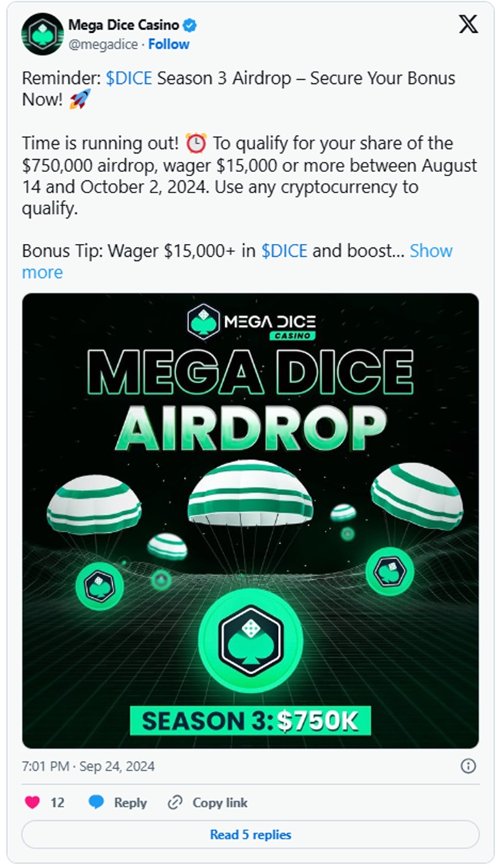499x868 pixels.
Task: Follow the Mega Dice account
Action: 169,44
